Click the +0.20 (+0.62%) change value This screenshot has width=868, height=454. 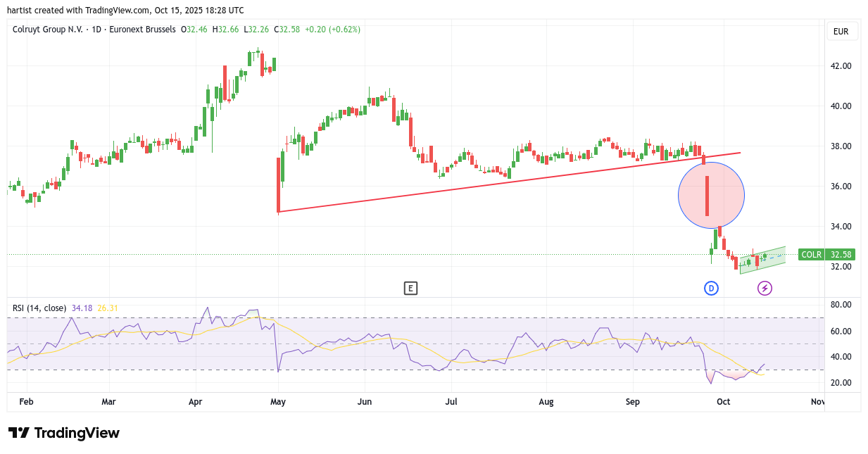click(x=332, y=30)
